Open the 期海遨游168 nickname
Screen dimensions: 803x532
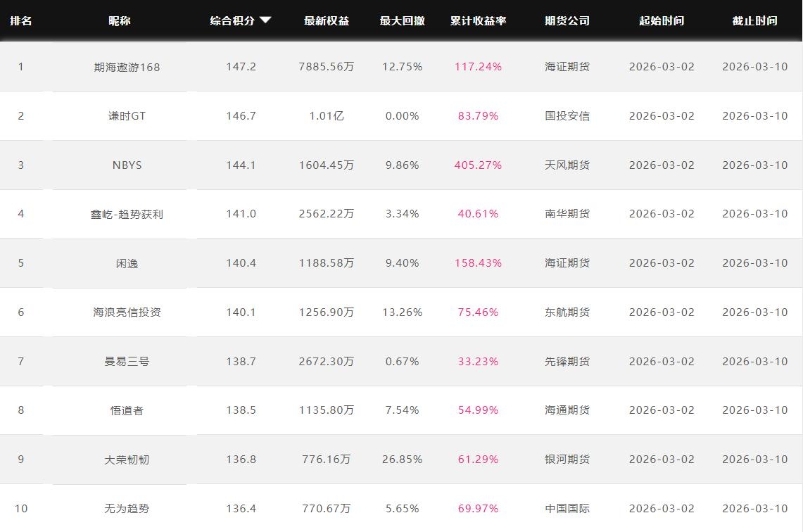(x=127, y=67)
